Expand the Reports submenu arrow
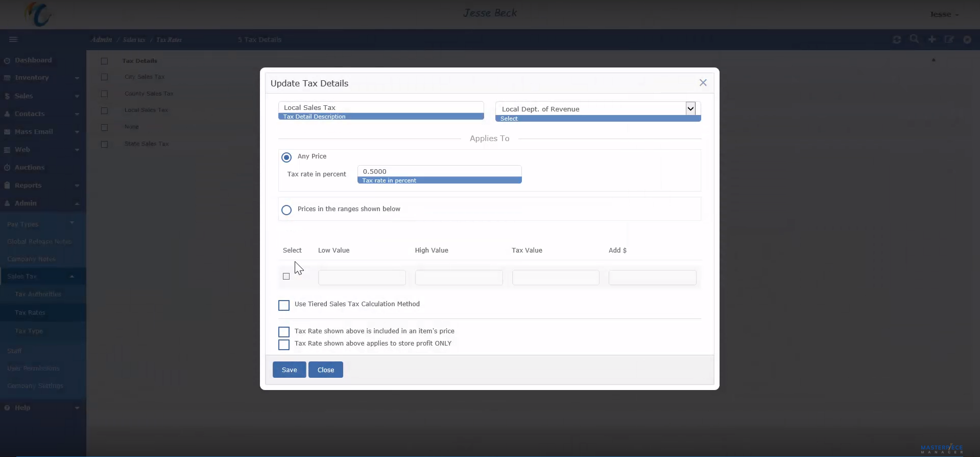 (77, 186)
